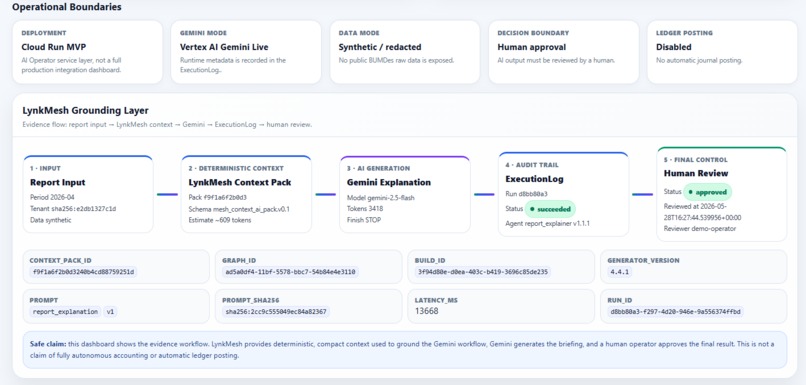Click the CONTEXT_PACK_ID value chip
This screenshot has width=806, height=385.
click(x=83, y=272)
